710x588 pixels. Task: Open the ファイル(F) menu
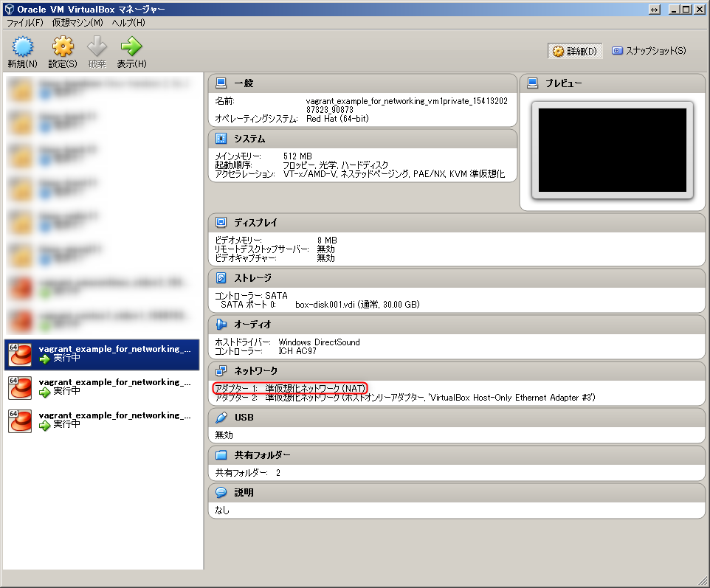(24, 23)
